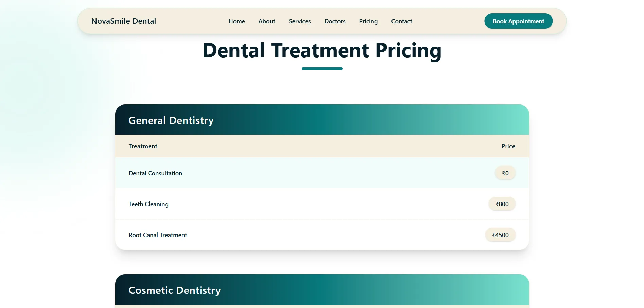The image size is (644, 308).
Task: Click the Pricing navigation link
Action: click(368, 21)
